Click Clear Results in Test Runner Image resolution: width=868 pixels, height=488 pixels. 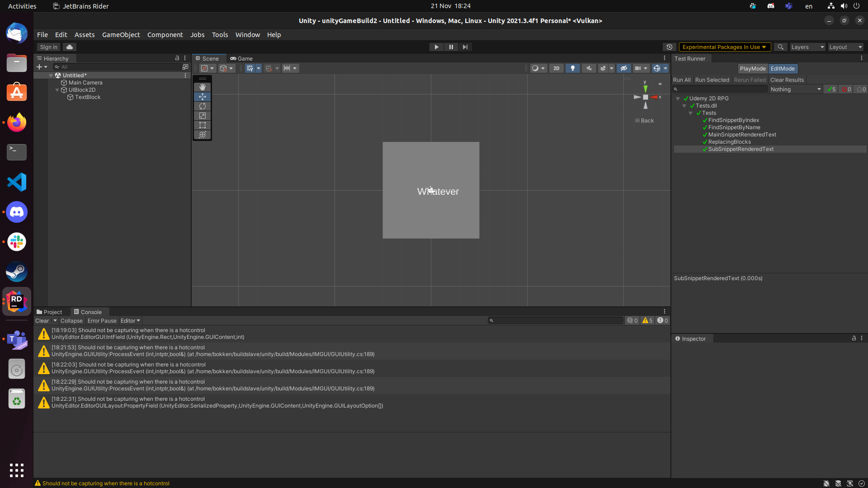(787, 80)
